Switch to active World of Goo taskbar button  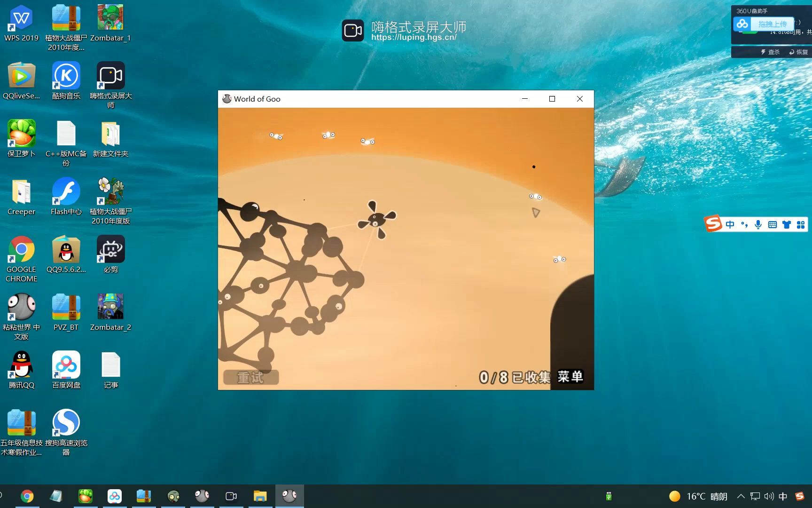pyautogui.click(x=289, y=496)
